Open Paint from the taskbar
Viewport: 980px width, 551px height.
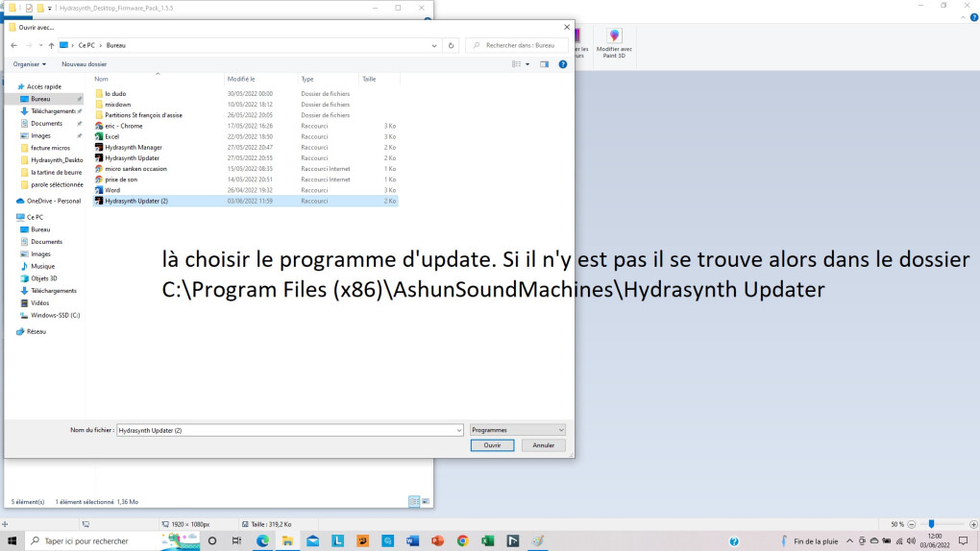point(537,541)
